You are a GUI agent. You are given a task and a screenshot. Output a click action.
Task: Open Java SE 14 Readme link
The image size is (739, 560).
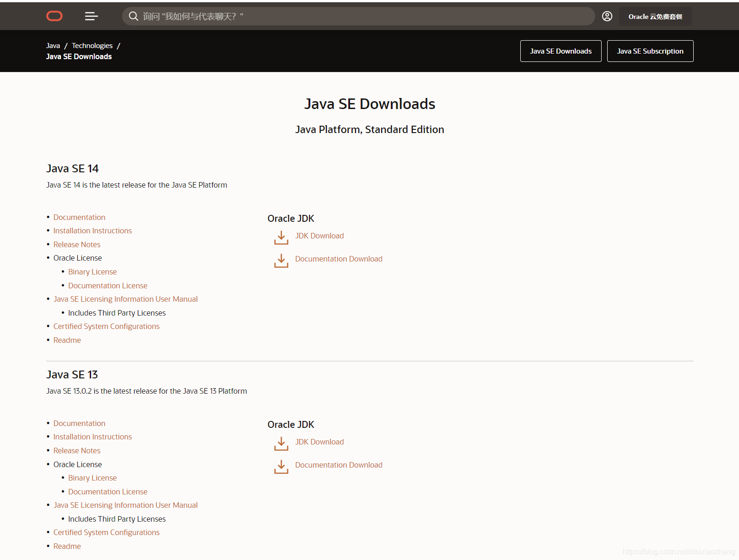click(67, 340)
